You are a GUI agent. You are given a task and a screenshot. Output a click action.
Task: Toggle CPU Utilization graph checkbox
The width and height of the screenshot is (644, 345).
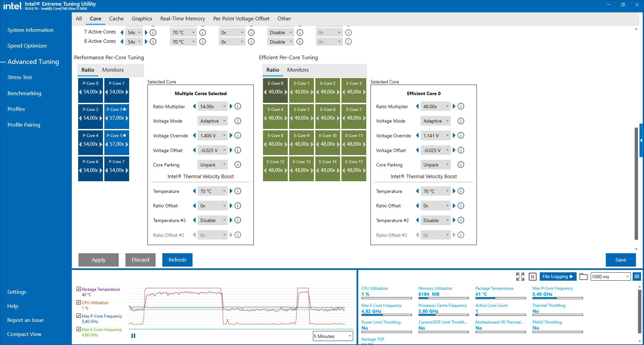pos(78,302)
